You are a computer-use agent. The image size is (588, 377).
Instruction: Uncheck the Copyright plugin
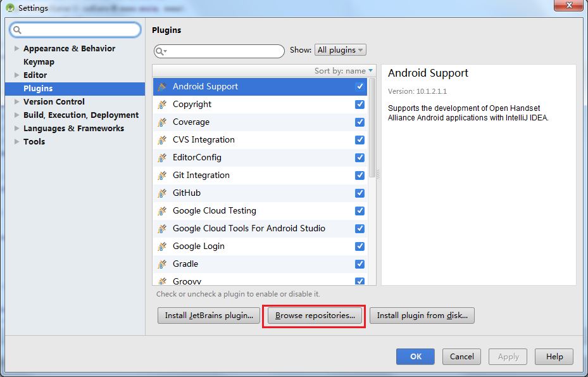(x=360, y=105)
